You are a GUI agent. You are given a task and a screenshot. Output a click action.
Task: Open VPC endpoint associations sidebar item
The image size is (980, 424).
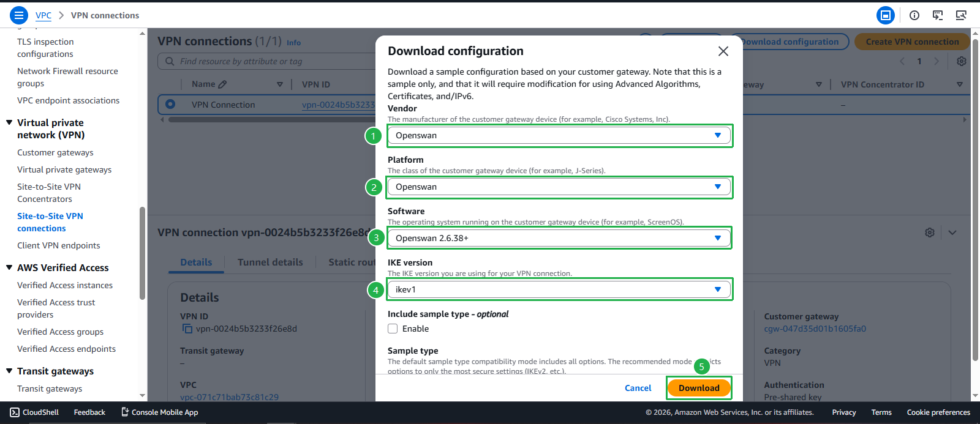point(68,100)
